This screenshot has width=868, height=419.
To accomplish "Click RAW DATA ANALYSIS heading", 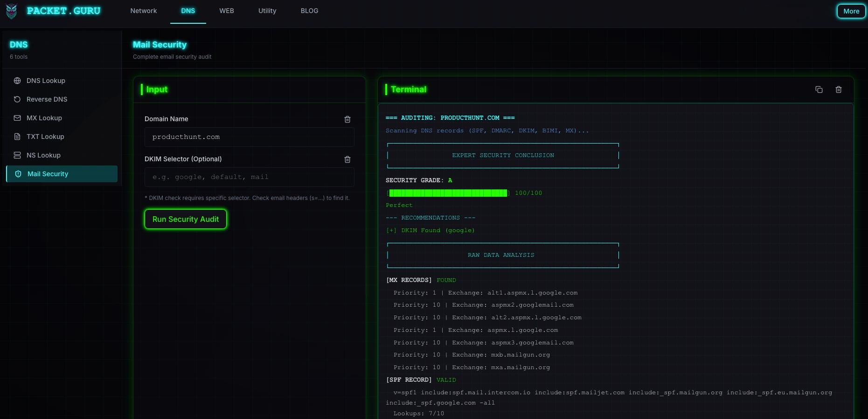I will [501, 255].
